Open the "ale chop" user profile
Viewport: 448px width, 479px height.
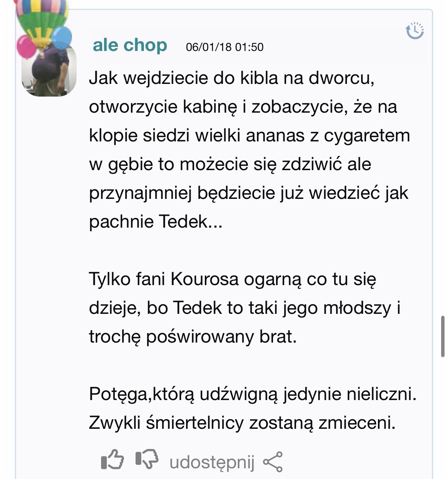[130, 45]
